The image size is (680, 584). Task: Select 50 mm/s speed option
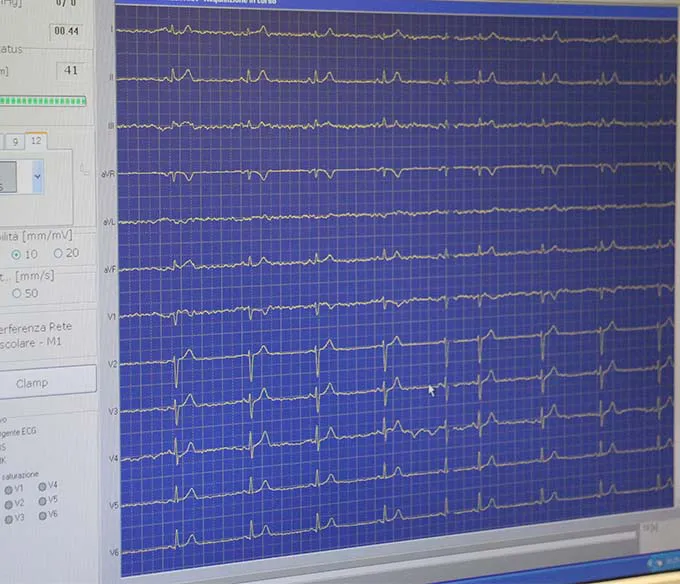[x=16, y=294]
